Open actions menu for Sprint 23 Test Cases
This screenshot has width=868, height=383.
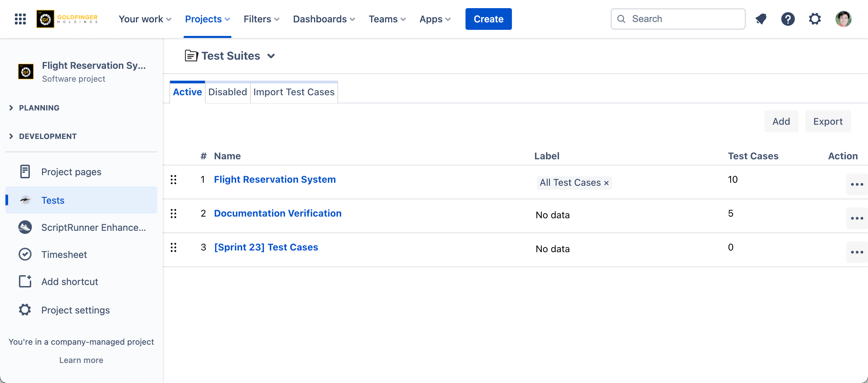(x=856, y=252)
